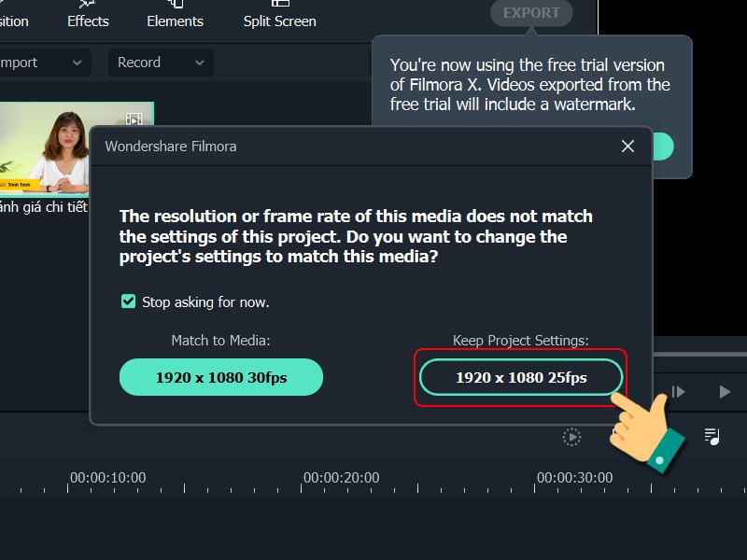Click the Elements icon in the top toolbar
The image size is (747, 560).
(x=175, y=4)
